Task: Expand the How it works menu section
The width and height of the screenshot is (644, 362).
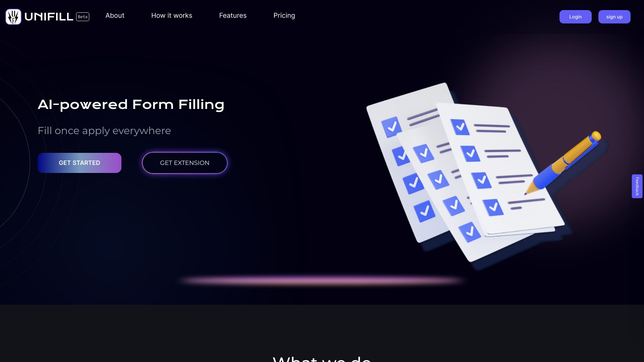Action: click(172, 15)
